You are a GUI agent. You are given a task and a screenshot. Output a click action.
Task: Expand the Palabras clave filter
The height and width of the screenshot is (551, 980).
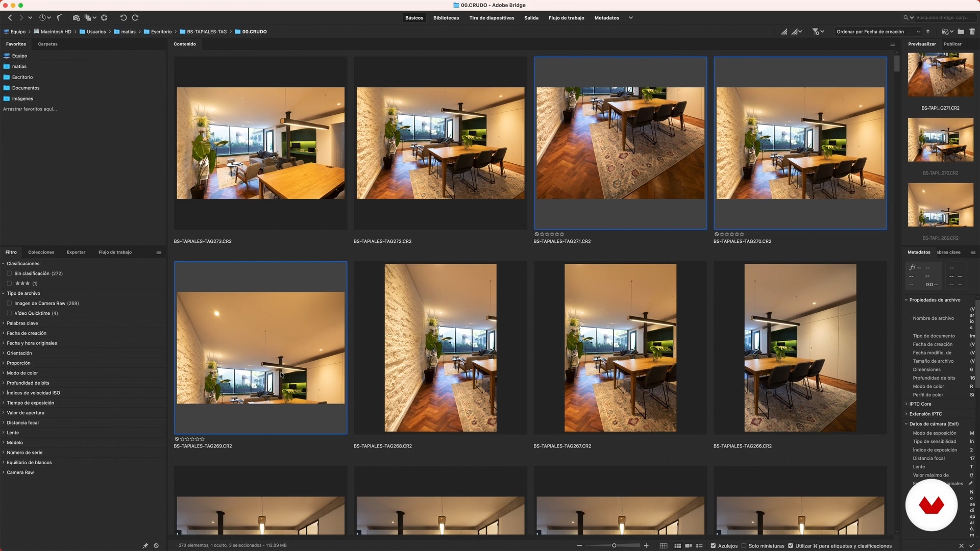(3, 323)
